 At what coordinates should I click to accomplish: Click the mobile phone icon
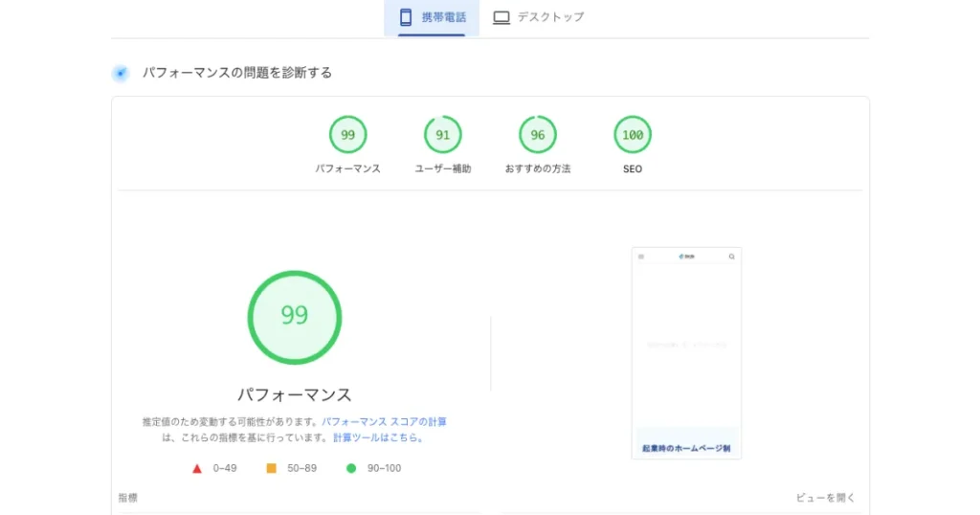(406, 17)
